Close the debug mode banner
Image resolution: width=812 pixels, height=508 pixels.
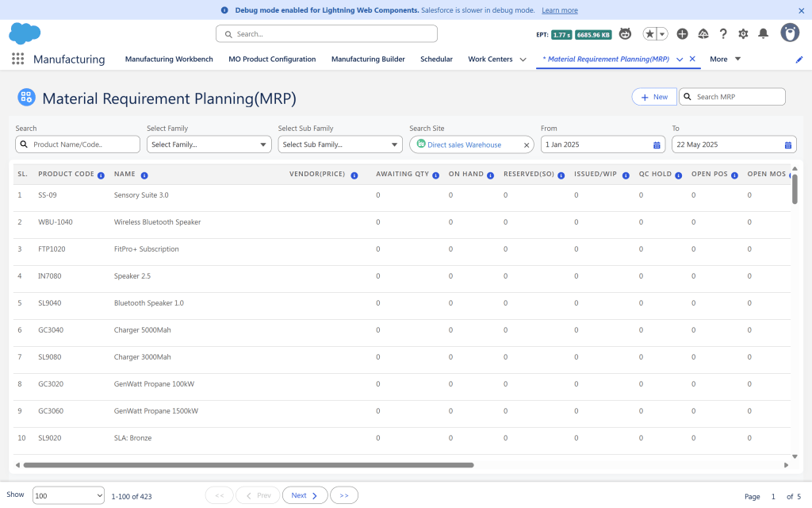point(801,10)
